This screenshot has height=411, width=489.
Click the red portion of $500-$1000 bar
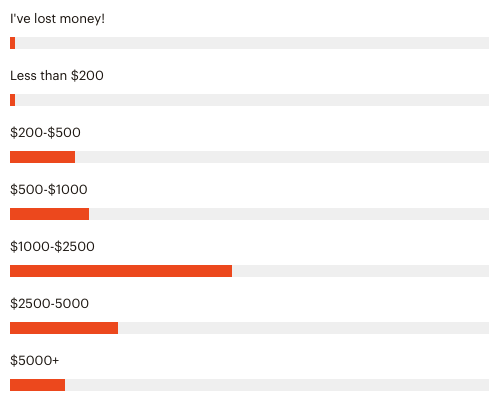coord(49,214)
